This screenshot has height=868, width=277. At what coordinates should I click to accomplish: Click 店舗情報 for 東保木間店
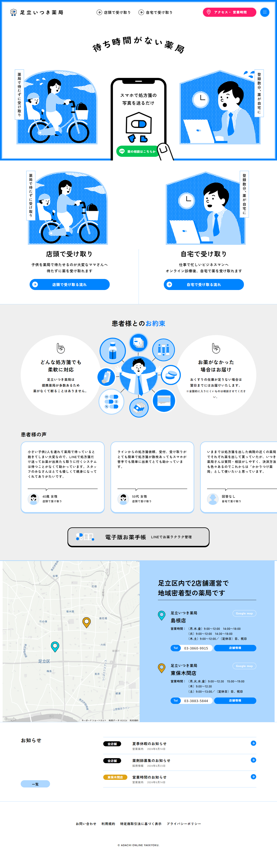(x=235, y=701)
